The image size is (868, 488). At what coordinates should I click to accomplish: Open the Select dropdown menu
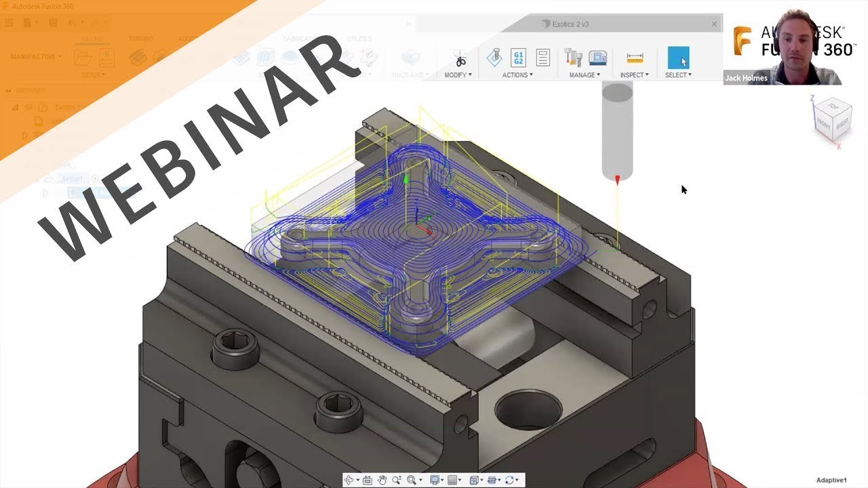click(x=678, y=75)
